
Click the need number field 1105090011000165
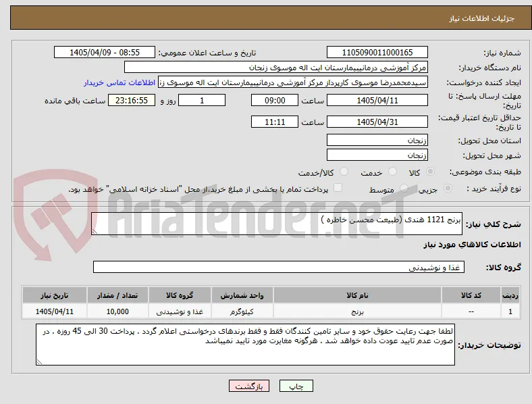pyautogui.click(x=377, y=52)
